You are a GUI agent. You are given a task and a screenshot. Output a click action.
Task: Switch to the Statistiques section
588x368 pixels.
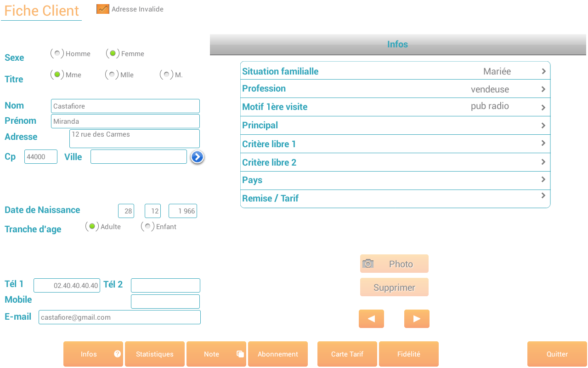point(154,354)
